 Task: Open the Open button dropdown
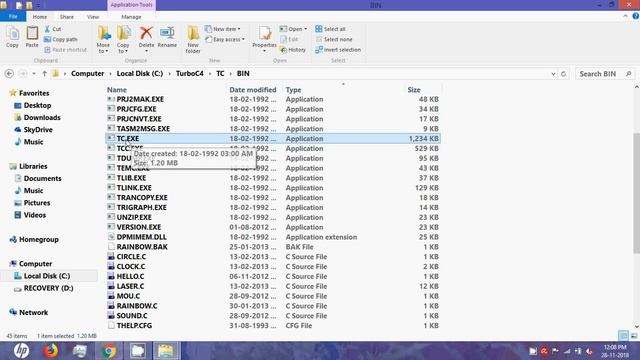[305, 29]
